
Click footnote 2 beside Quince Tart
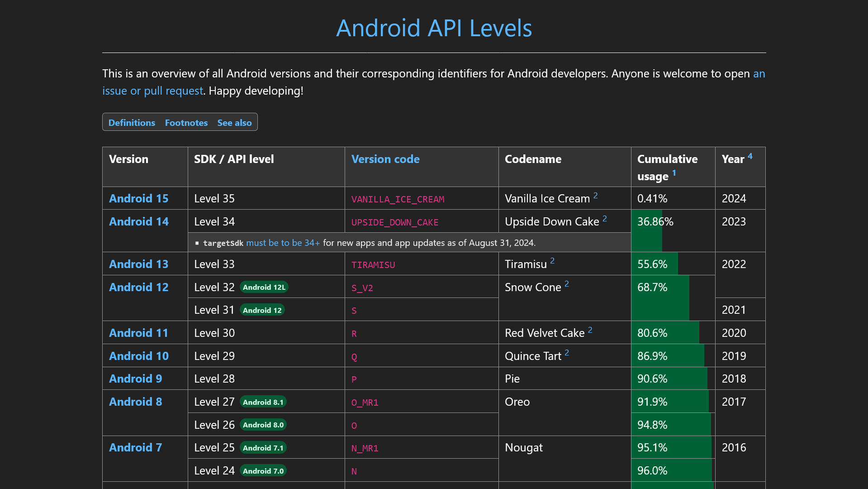tap(567, 353)
